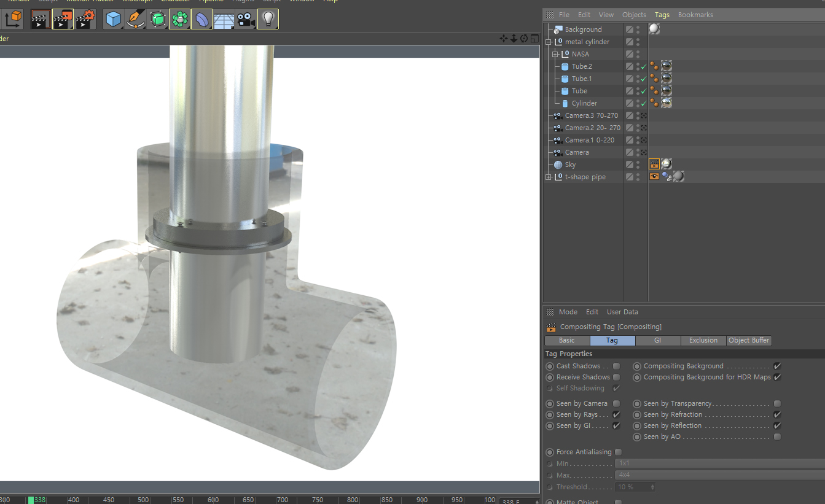825x504 pixels.
Task: Uncheck Seen by Reflection checkbox
Action: click(777, 425)
